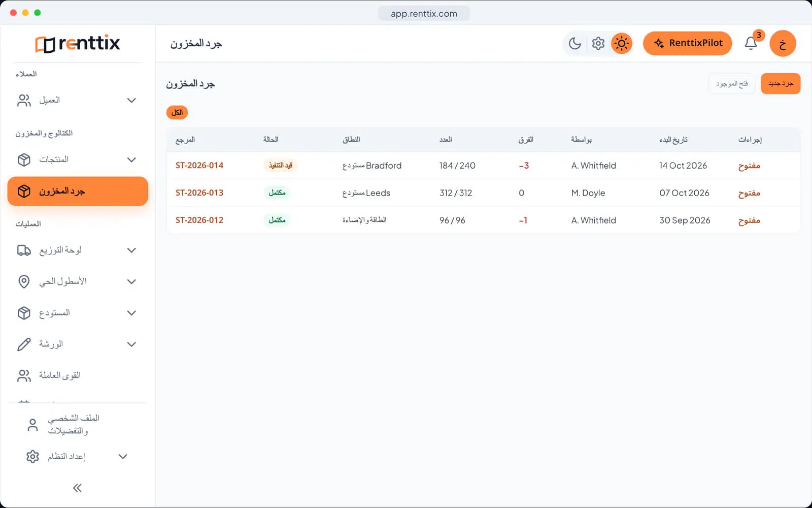Click the browser address bar app.renttix.com
The image size is (812, 508).
(424, 14)
